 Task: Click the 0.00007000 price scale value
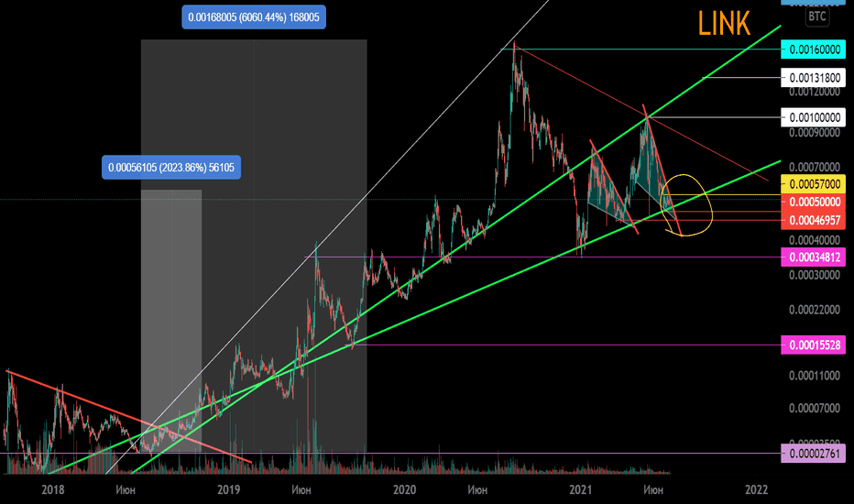[815, 408]
